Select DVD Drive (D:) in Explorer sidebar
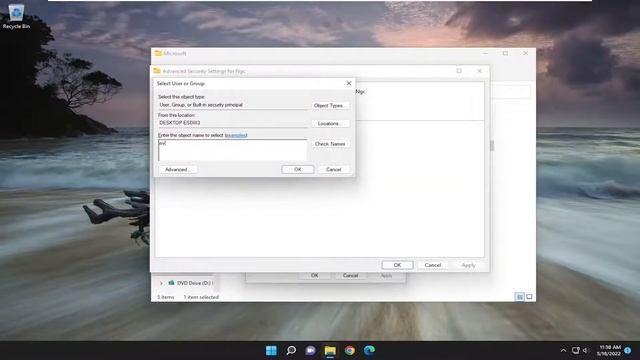Image resolution: width=640 pixels, height=360 pixels. pyautogui.click(x=191, y=283)
